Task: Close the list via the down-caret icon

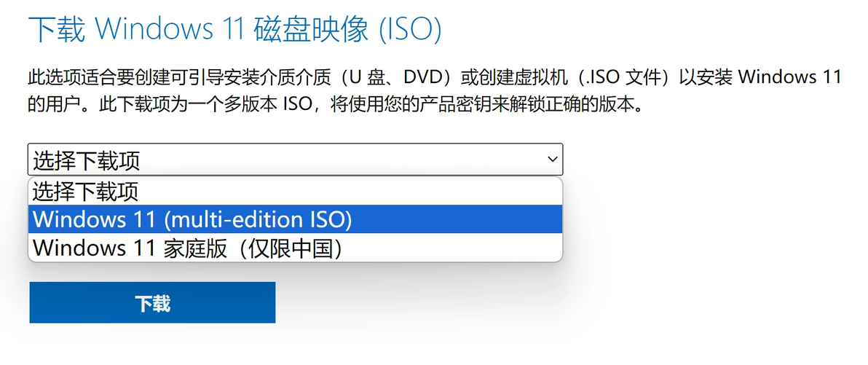Action: [x=552, y=160]
